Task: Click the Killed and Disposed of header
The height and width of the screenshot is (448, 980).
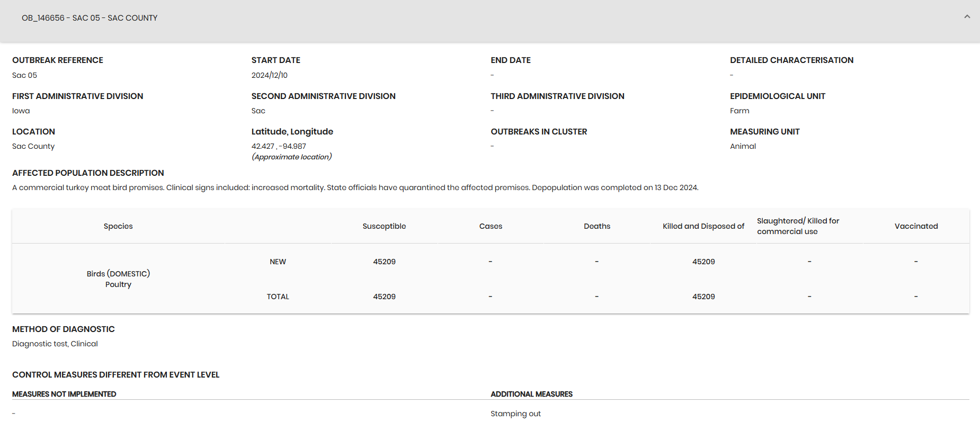Action: (x=703, y=226)
